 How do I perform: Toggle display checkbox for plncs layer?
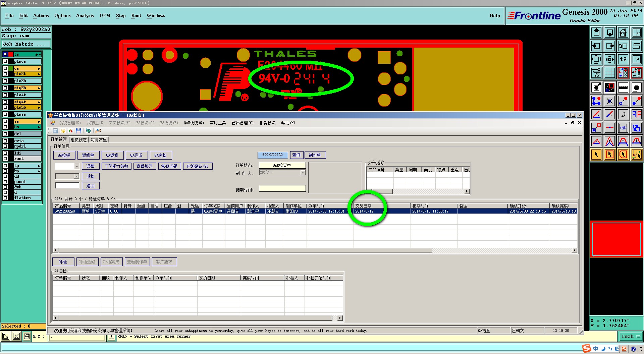coord(5,61)
